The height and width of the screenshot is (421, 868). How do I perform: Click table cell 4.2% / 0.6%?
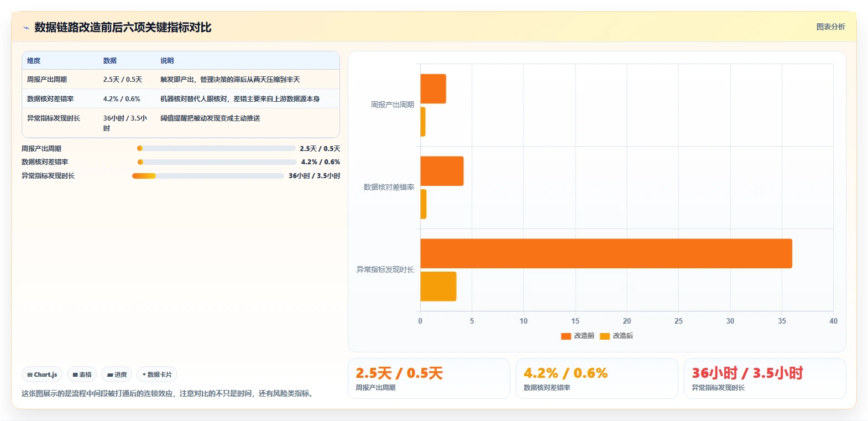click(x=122, y=99)
